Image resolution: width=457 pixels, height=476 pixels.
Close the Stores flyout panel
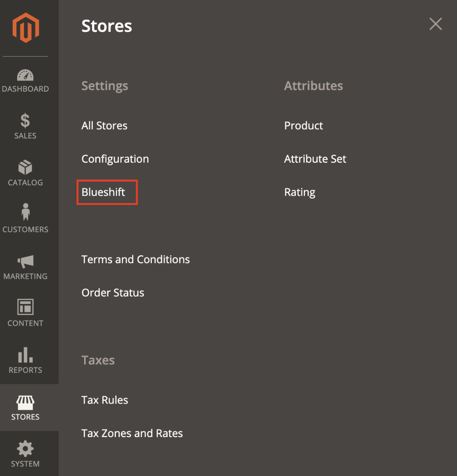(435, 24)
